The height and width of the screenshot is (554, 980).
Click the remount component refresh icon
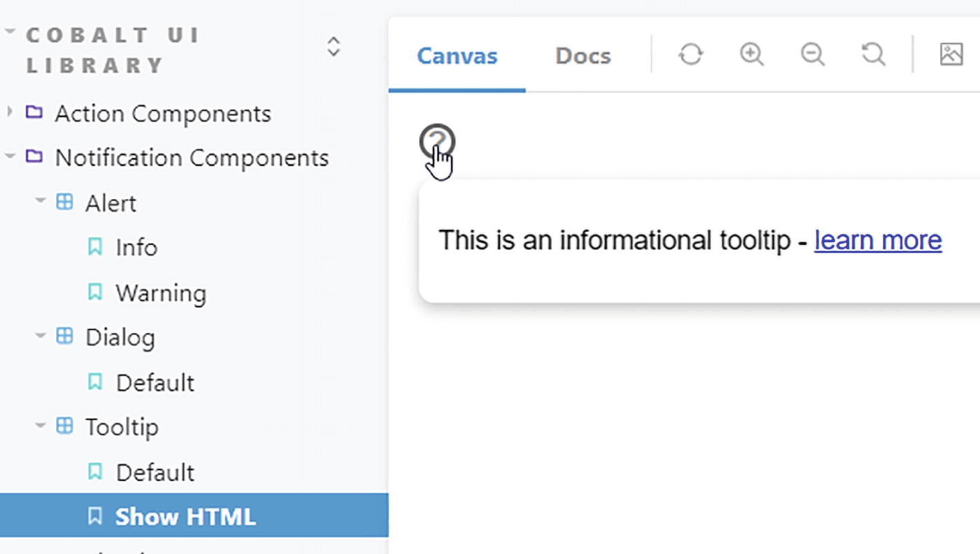click(x=690, y=55)
